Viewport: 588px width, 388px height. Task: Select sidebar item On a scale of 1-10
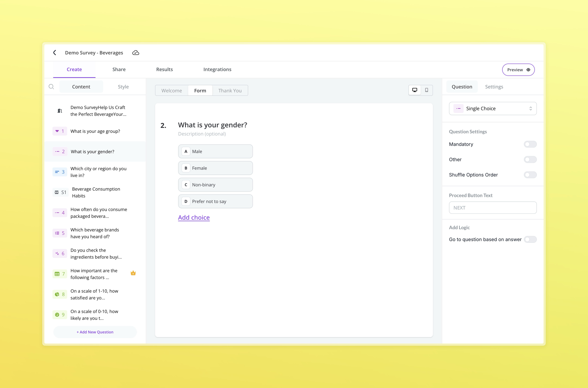point(95,294)
